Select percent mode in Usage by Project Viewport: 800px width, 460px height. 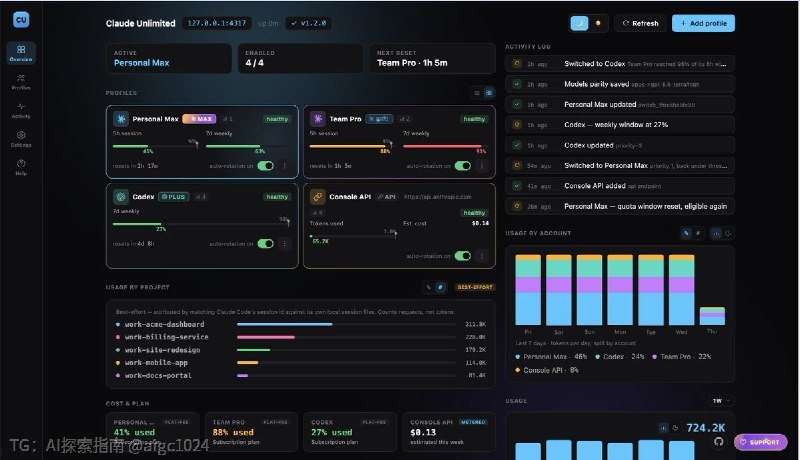(429, 288)
